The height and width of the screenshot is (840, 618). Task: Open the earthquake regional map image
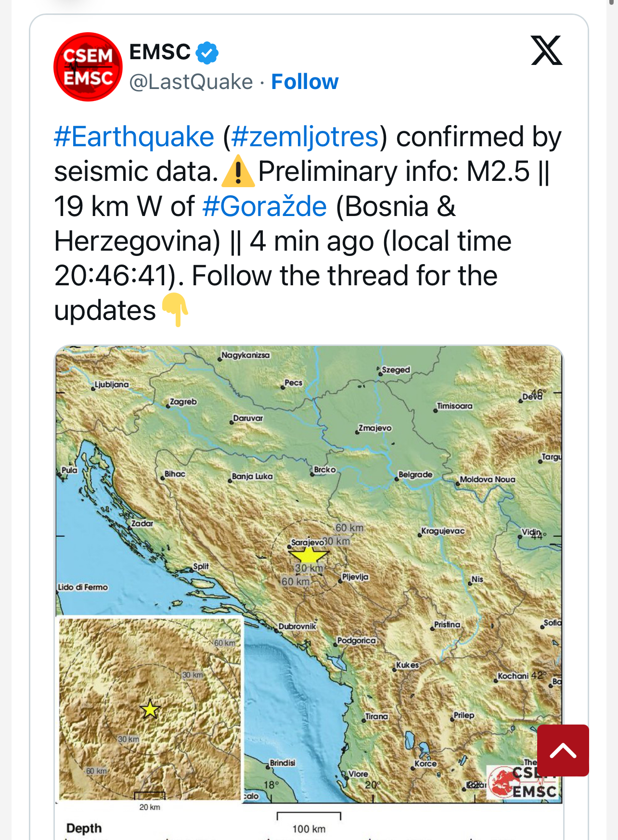coord(309,574)
